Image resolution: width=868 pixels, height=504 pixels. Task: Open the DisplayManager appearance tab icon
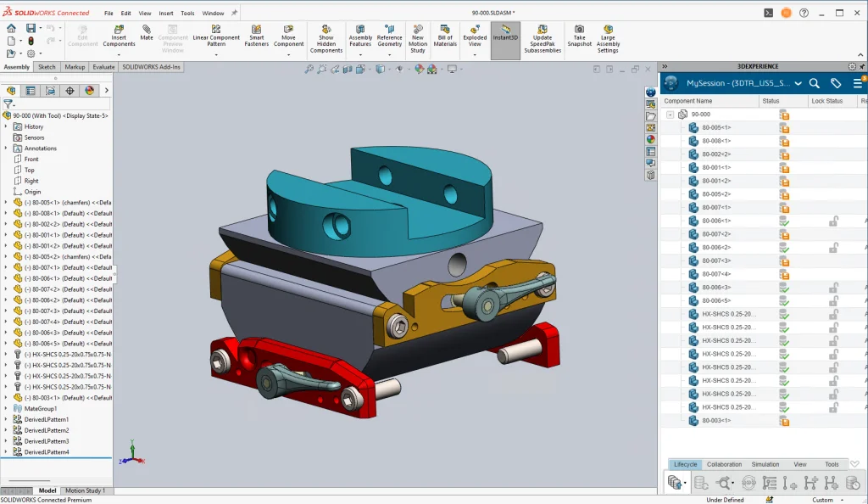click(88, 91)
